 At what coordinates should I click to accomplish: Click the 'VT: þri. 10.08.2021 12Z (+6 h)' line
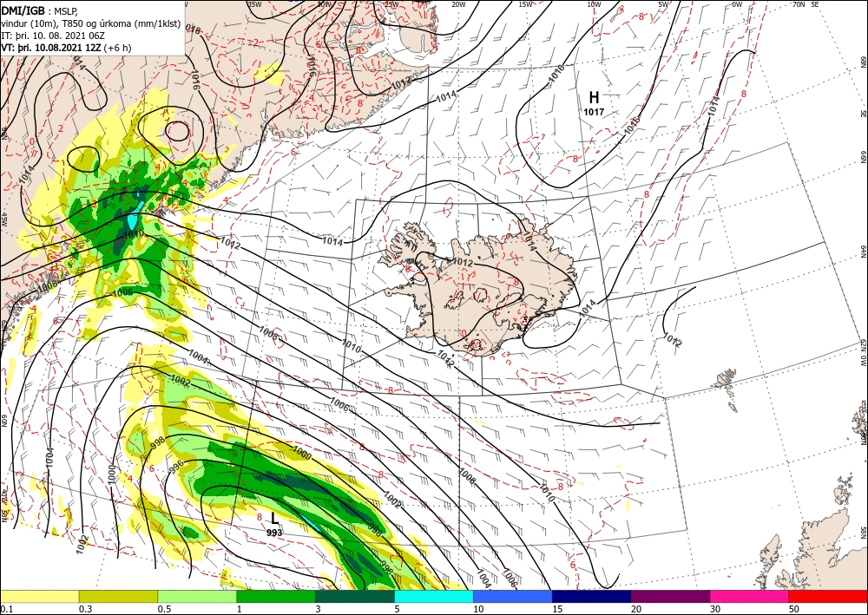click(x=67, y=47)
